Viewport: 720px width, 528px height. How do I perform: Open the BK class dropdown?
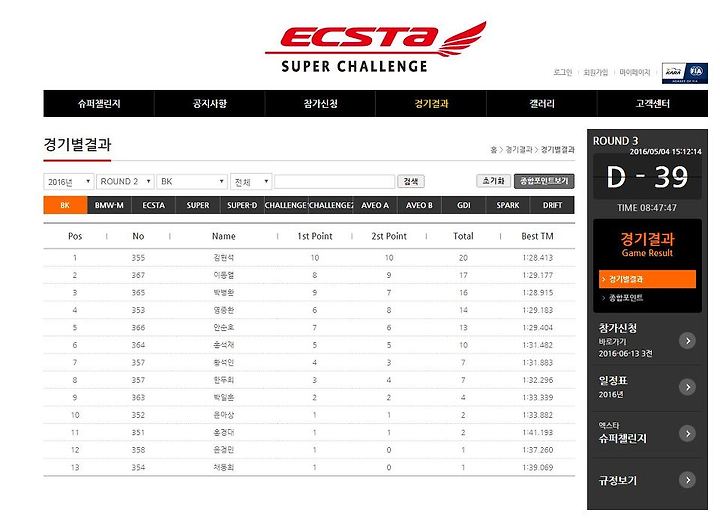point(192,181)
